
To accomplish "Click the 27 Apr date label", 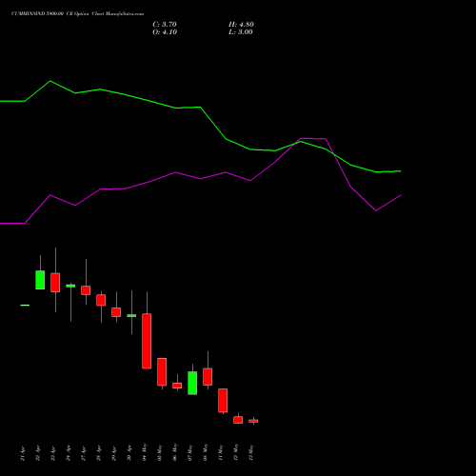I will (84, 453).
